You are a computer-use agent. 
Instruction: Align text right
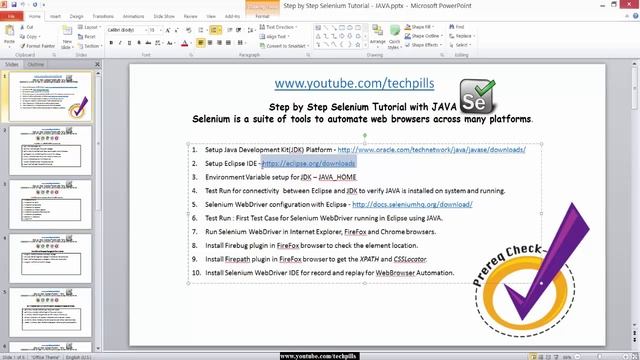coord(219,42)
